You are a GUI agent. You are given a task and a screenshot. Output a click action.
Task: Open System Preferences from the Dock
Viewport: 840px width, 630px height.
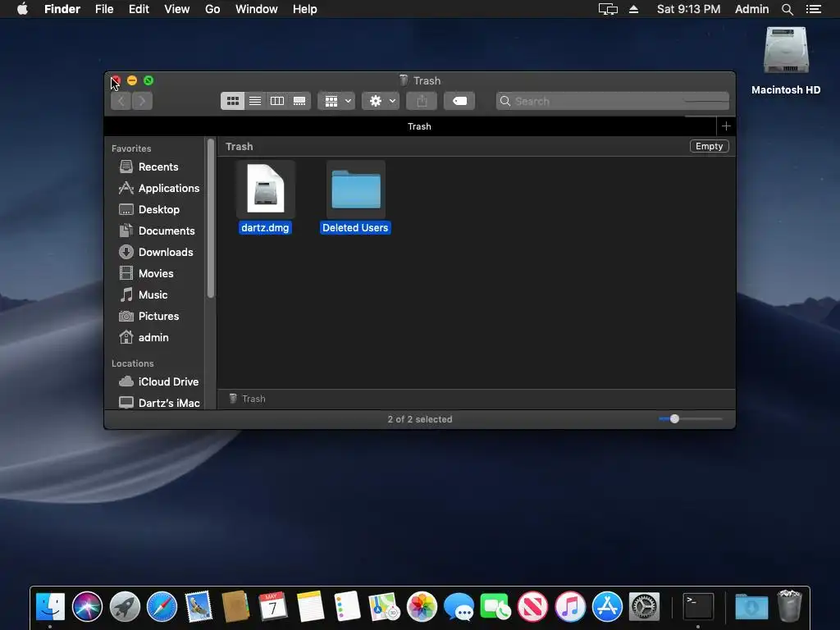pos(644,606)
